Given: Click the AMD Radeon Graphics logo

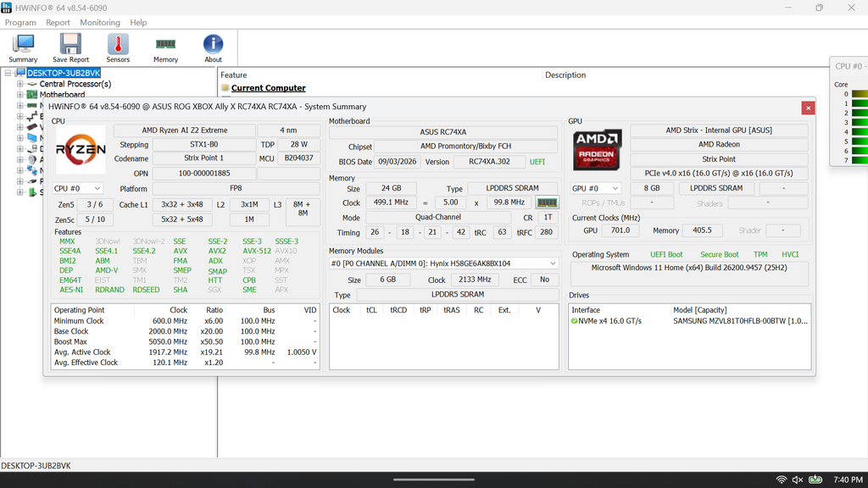Looking at the screenshot, I should pyautogui.click(x=598, y=149).
